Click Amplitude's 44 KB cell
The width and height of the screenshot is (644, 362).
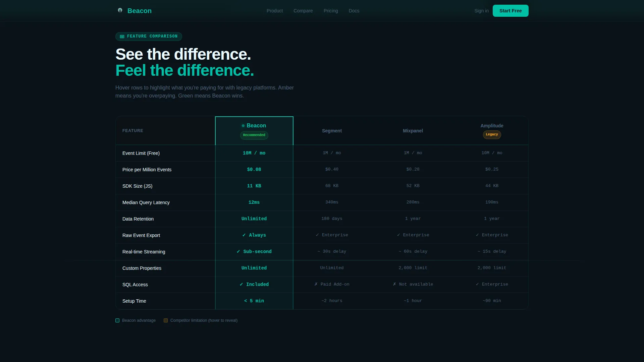coord(492,186)
